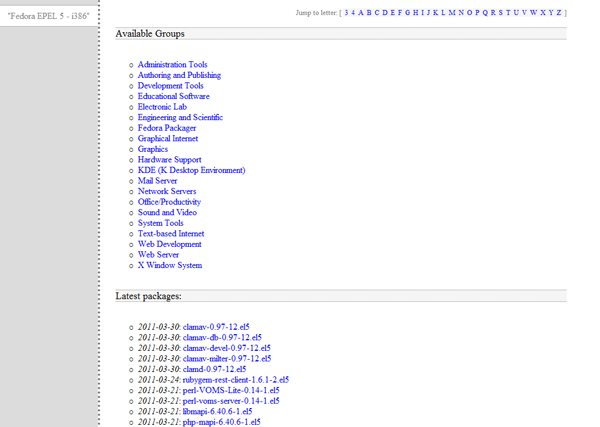Jump to letter M

pyautogui.click(x=452, y=13)
